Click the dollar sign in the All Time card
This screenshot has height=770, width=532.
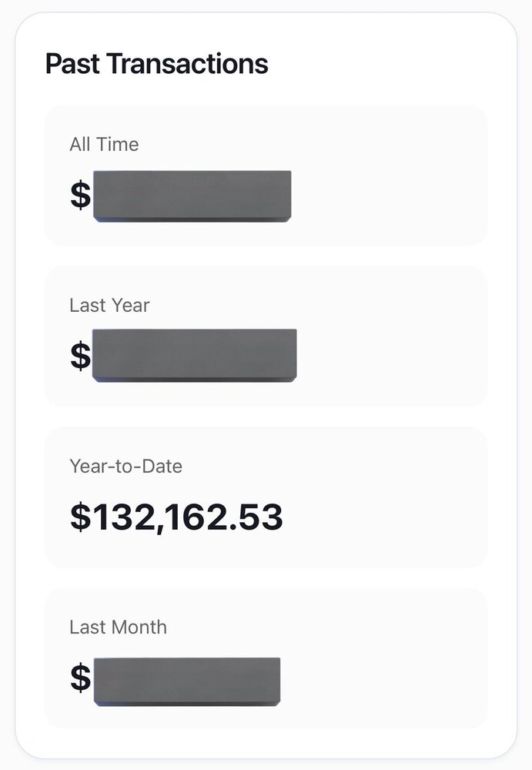click(80, 195)
